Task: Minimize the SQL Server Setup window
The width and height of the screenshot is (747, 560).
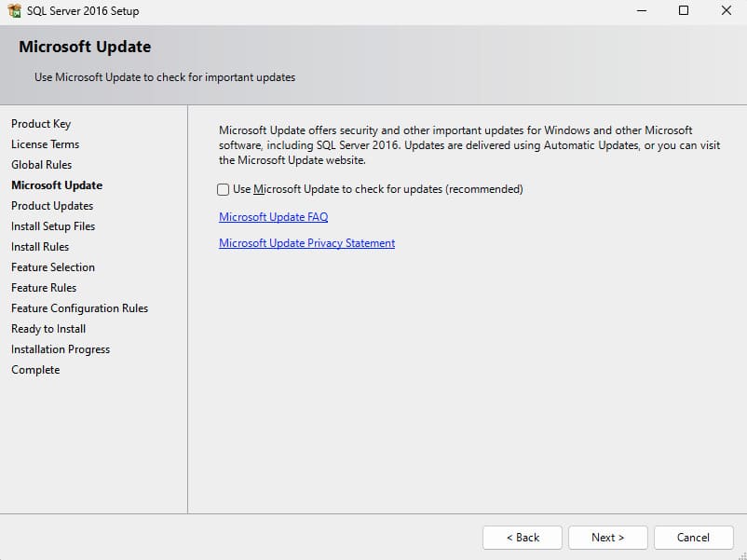Action: (642, 11)
